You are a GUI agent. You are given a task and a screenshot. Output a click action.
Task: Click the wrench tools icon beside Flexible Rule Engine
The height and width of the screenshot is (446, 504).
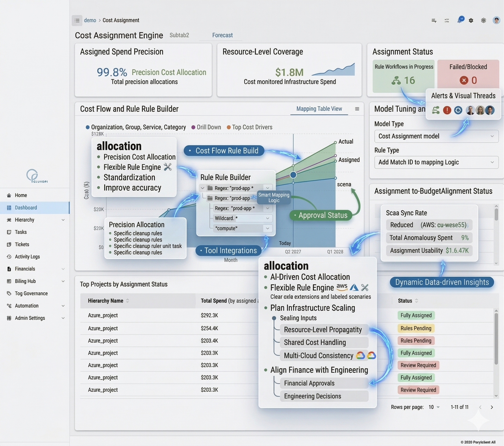pos(168,167)
